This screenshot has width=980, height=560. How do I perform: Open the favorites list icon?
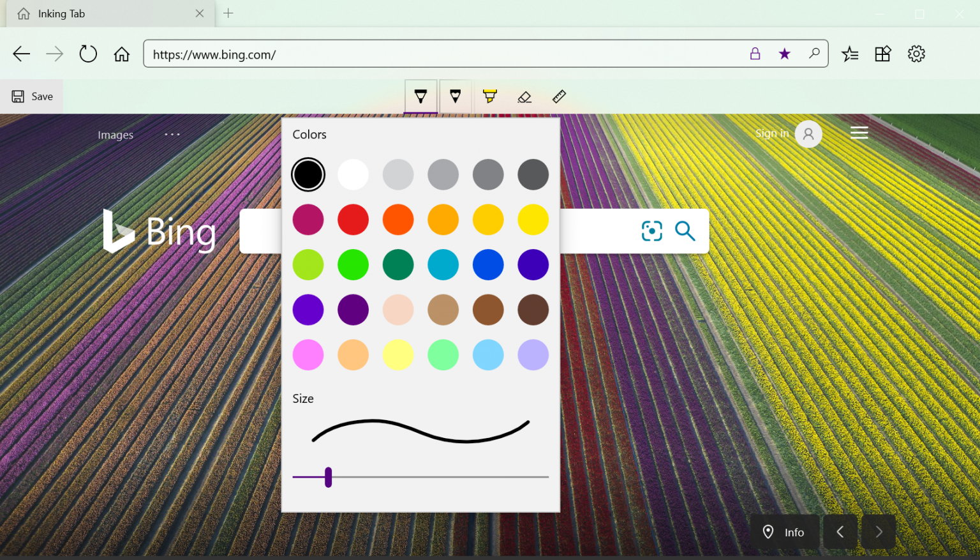tap(850, 54)
